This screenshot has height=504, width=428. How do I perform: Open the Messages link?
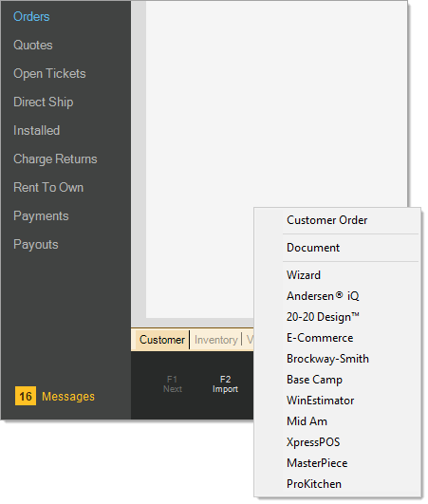68,397
